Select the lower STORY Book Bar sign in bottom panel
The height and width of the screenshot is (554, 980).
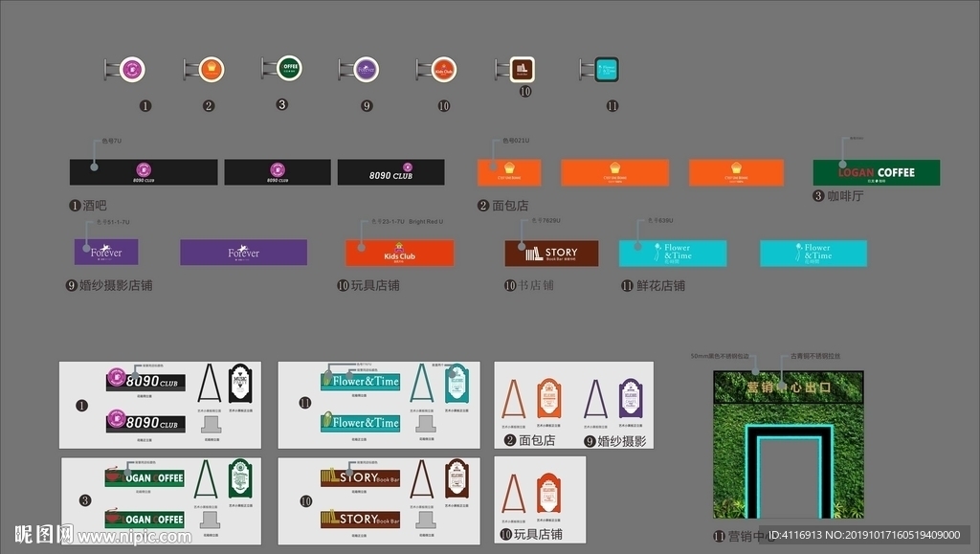pyautogui.click(x=360, y=519)
